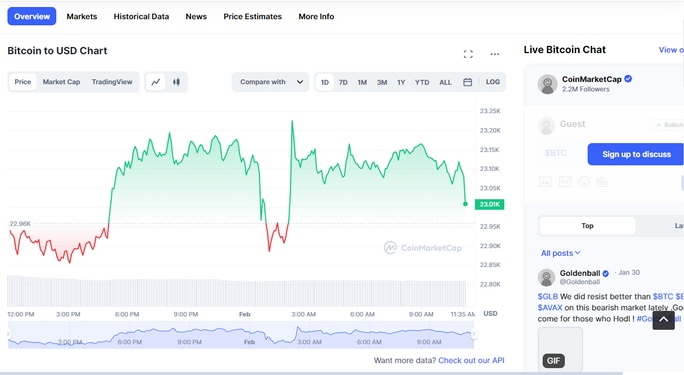This screenshot has width=684, height=375.
Task: Click the emoji picker icon
Action: (584, 181)
